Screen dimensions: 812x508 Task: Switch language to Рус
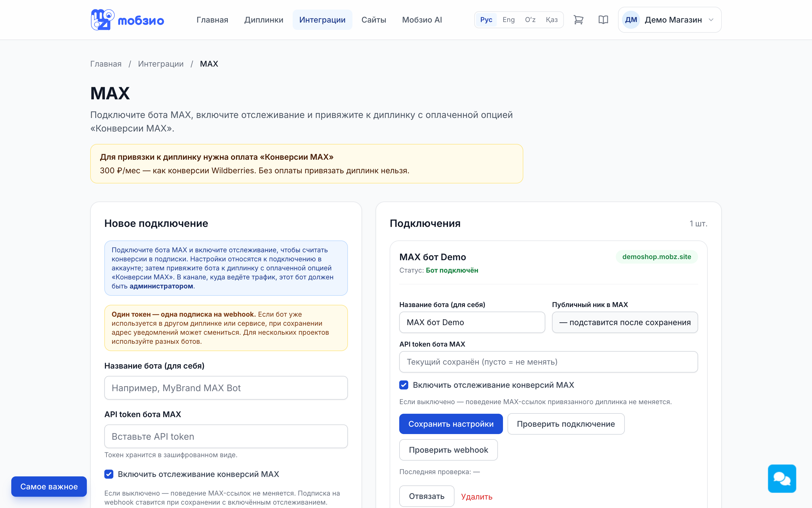486,20
